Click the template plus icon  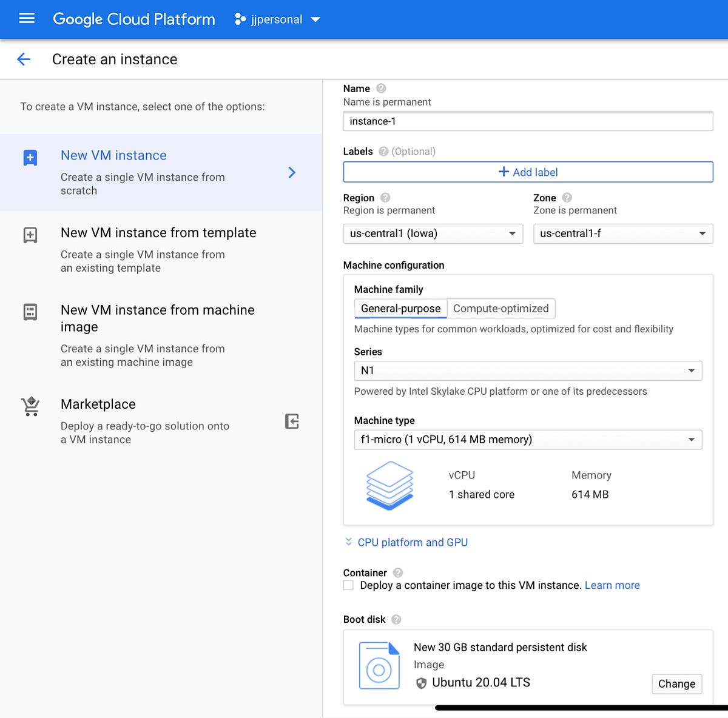tap(30, 235)
